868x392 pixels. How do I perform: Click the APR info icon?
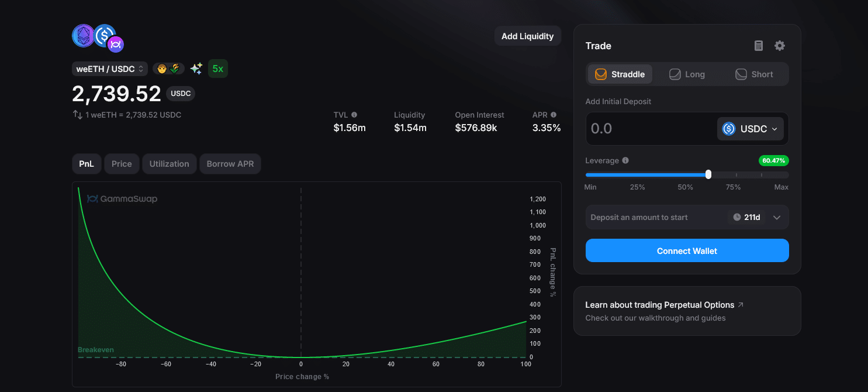coord(554,115)
